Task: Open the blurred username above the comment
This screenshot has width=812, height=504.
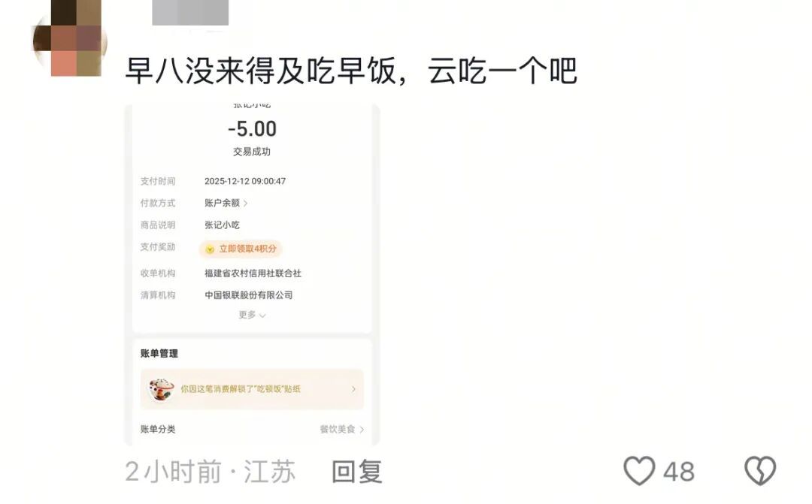Action: [190, 13]
